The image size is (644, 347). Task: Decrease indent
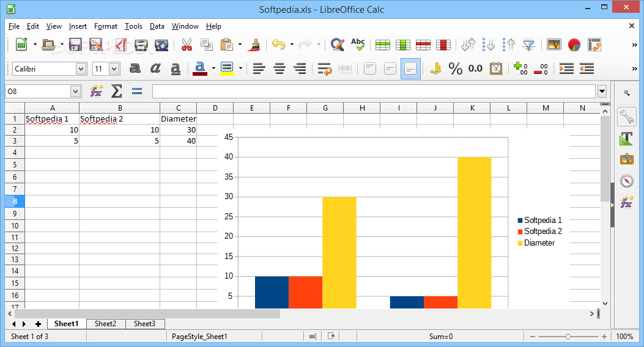coord(587,68)
